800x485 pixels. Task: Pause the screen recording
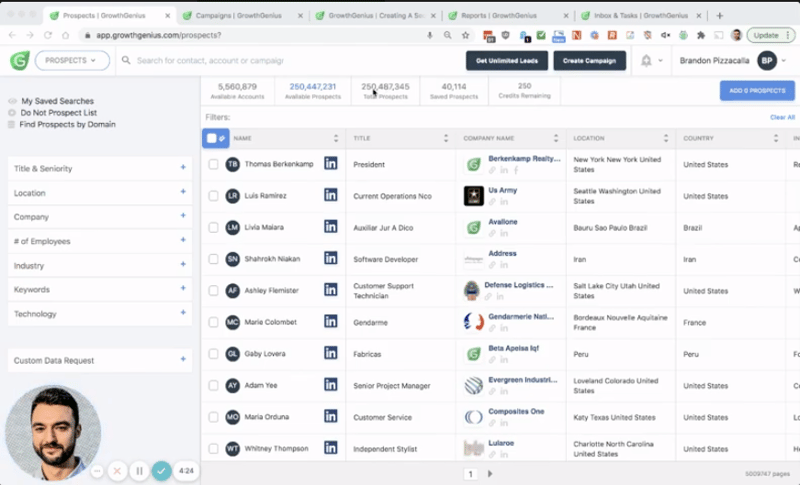click(139, 471)
